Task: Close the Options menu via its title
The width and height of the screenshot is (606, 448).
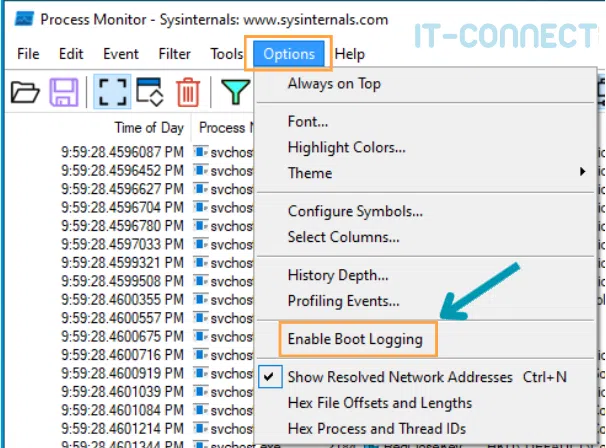Action: pos(289,54)
